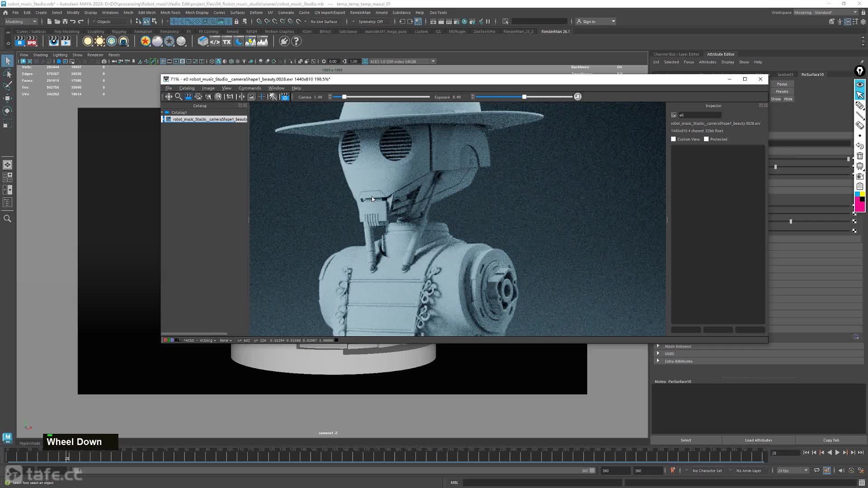Check the Protected checkbox in Inspector
The height and width of the screenshot is (488, 868).
706,139
